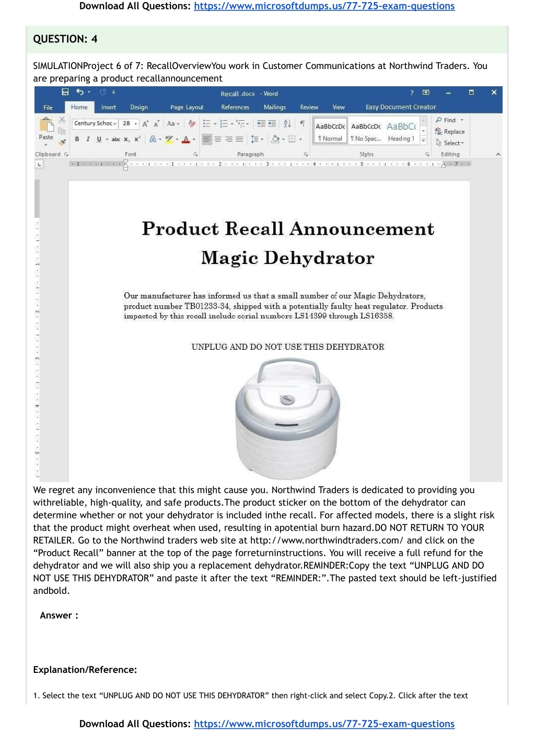Click the Numbering list icon

coord(224,123)
